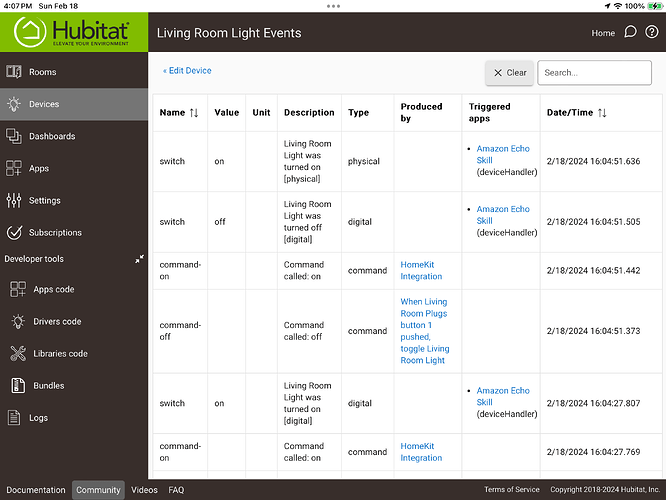Tap the battery indicator in status bar

[x=655, y=6]
